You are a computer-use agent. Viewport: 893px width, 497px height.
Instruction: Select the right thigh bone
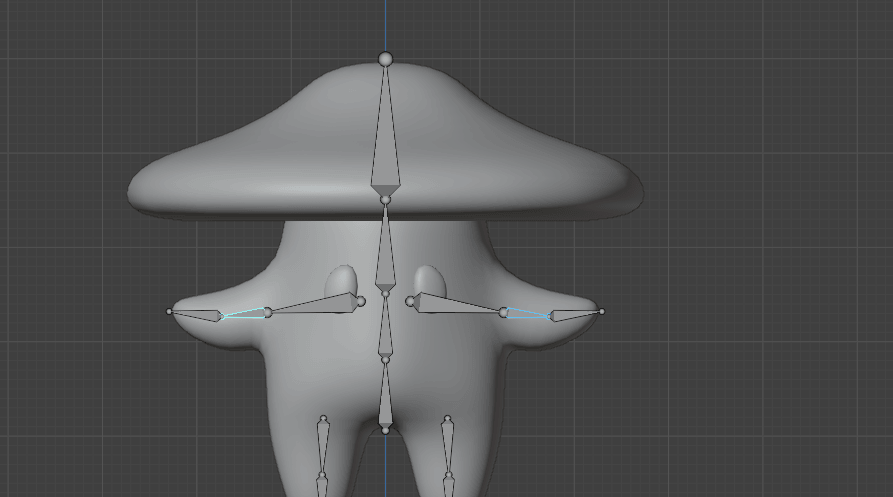[x=448, y=442]
